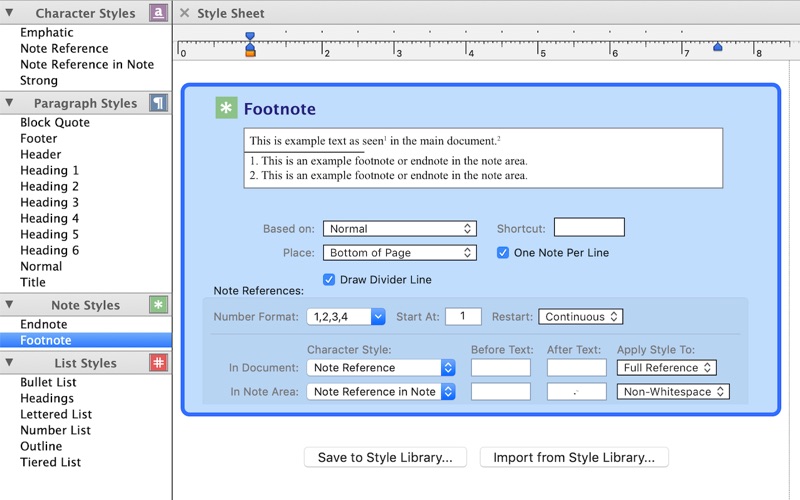Close the Style Sheet with the X icon
The image size is (800, 500).
coord(185,13)
